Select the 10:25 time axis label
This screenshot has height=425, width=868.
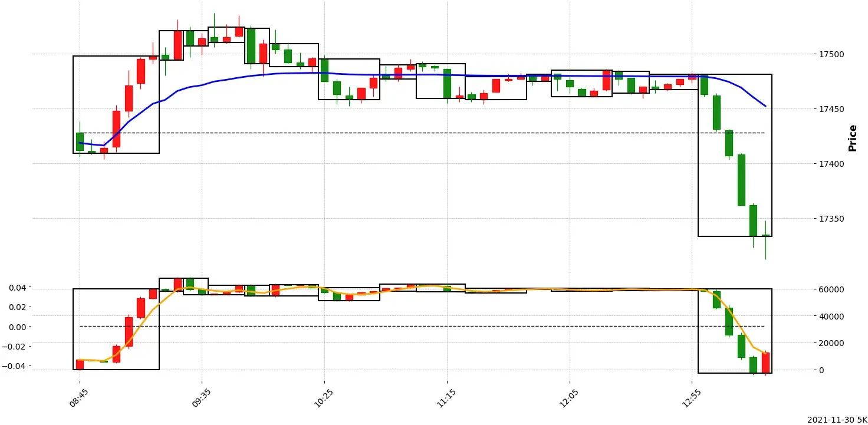click(x=325, y=398)
